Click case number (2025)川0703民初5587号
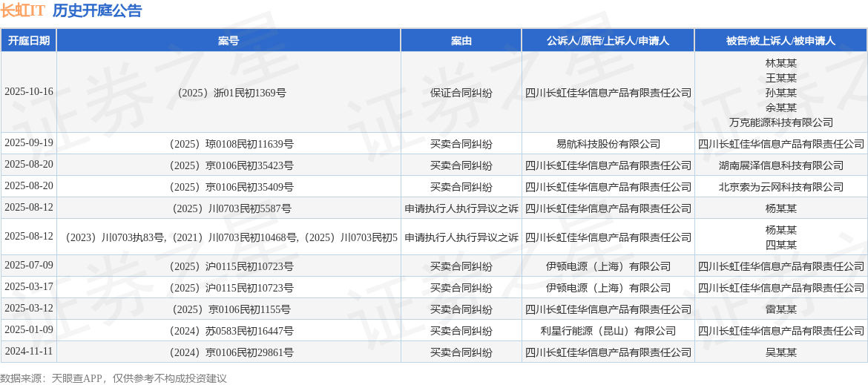The height and width of the screenshot is (385, 868). click(228, 208)
